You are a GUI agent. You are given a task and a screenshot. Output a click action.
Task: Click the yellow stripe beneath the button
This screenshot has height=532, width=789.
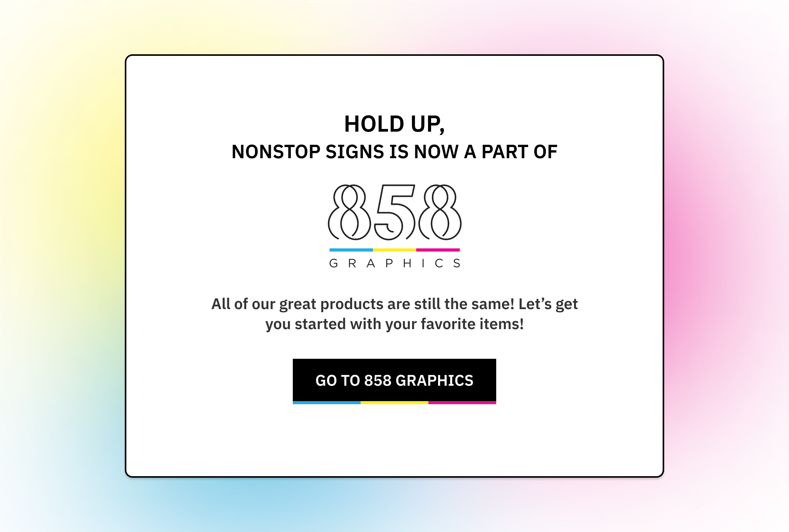pos(394,403)
